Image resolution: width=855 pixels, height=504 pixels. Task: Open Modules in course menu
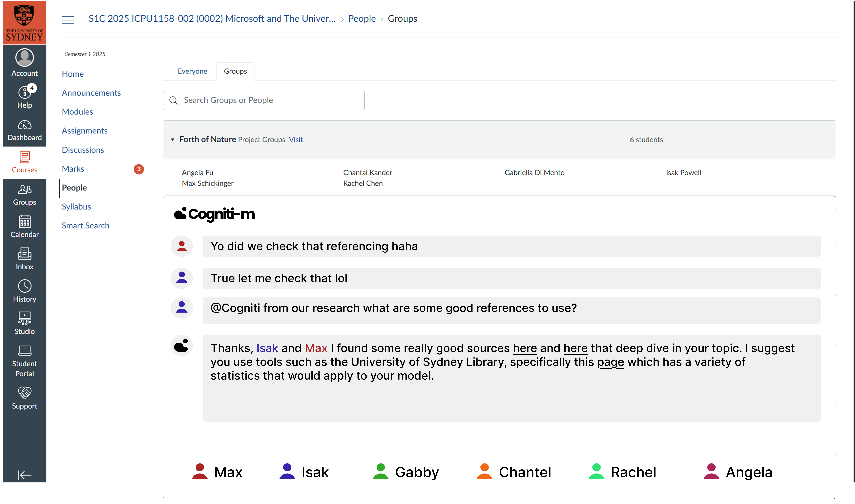77,112
